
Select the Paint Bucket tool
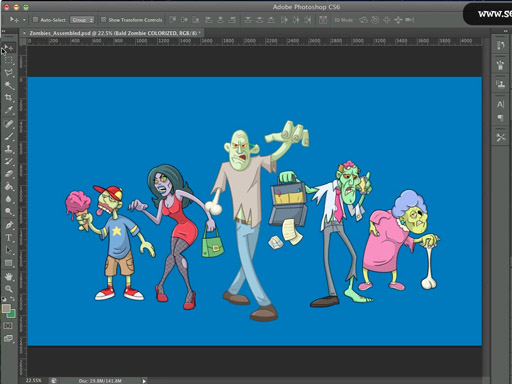click(x=9, y=187)
